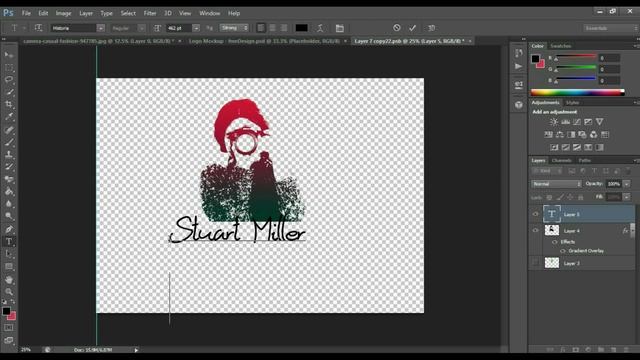Open the History panel icon
Viewport: 640px width, 360px height.
click(519, 53)
